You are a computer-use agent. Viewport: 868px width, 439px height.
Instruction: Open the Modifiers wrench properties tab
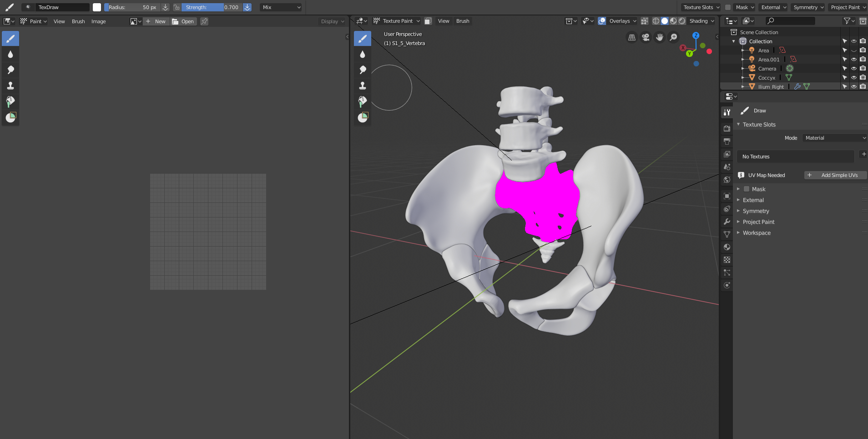point(727,222)
